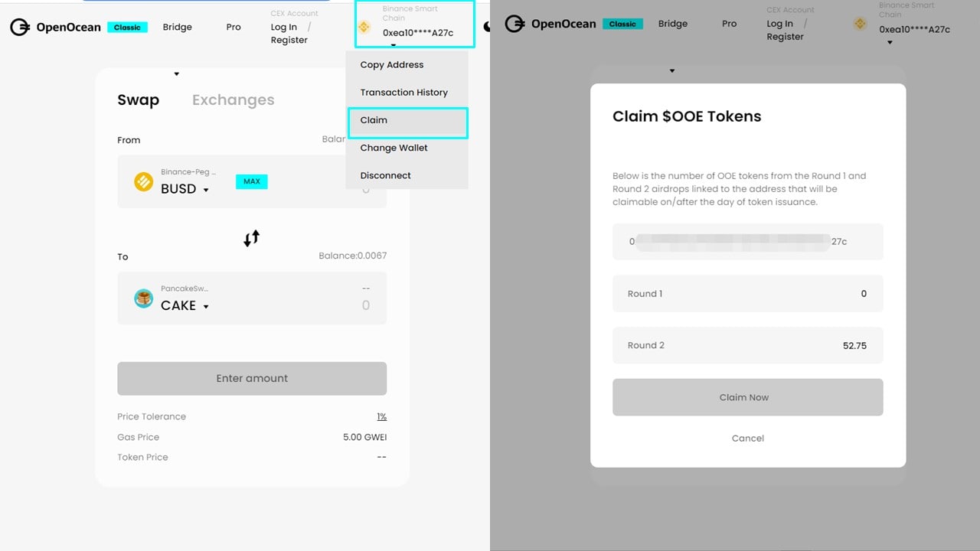980x551 pixels.
Task: Click Log In / Register in right header
Action: tap(787, 30)
